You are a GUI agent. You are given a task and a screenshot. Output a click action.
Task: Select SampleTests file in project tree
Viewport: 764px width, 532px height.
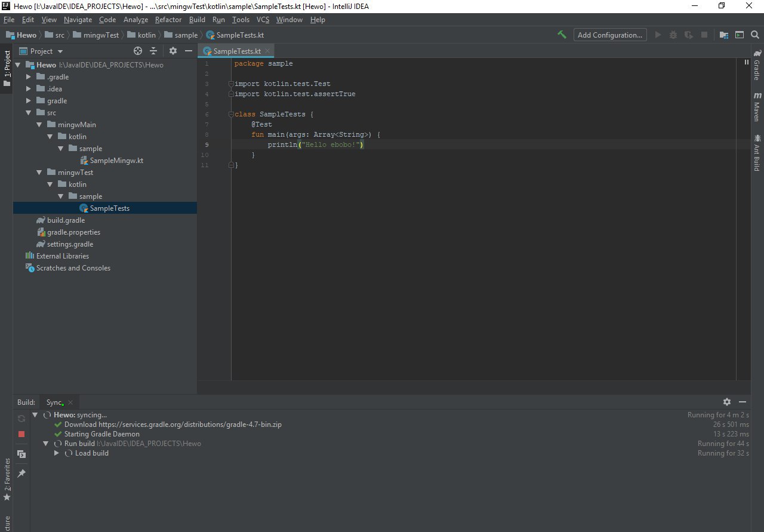tap(105, 208)
